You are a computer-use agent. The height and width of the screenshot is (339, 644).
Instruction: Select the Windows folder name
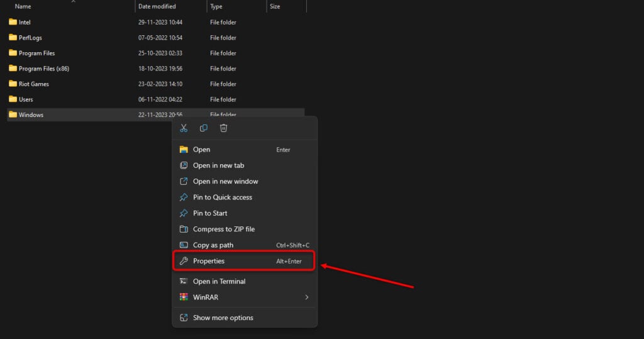31,114
